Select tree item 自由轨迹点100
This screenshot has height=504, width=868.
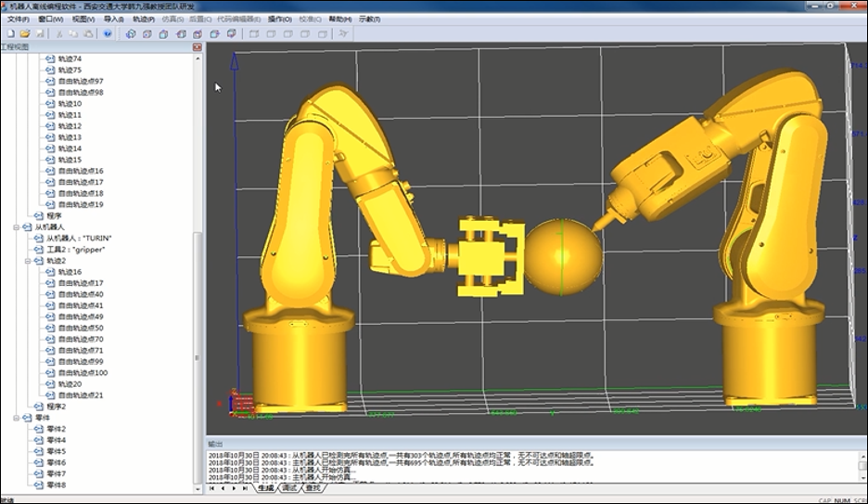(x=83, y=372)
